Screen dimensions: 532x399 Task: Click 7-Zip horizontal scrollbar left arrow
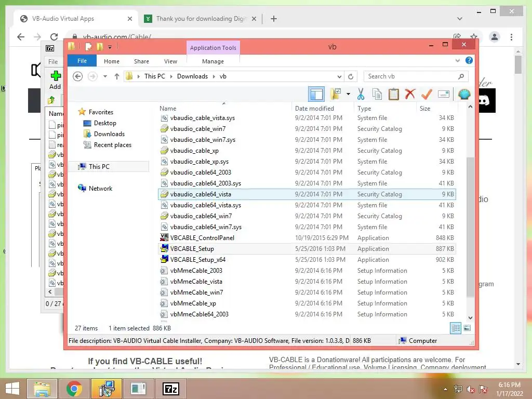50,291
